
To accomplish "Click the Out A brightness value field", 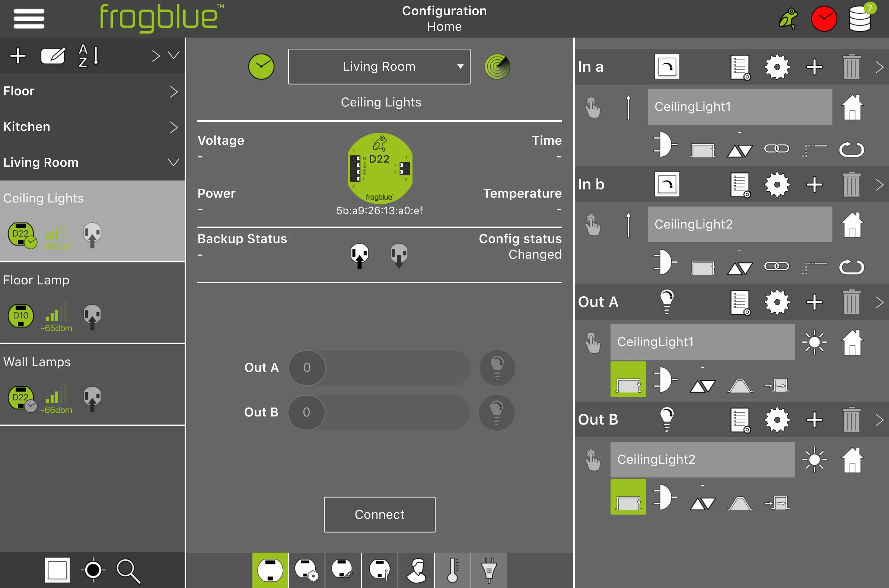I will tap(306, 366).
